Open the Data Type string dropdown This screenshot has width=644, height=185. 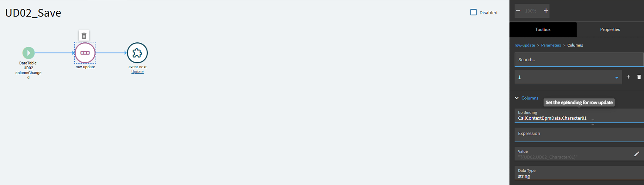[x=579, y=173]
